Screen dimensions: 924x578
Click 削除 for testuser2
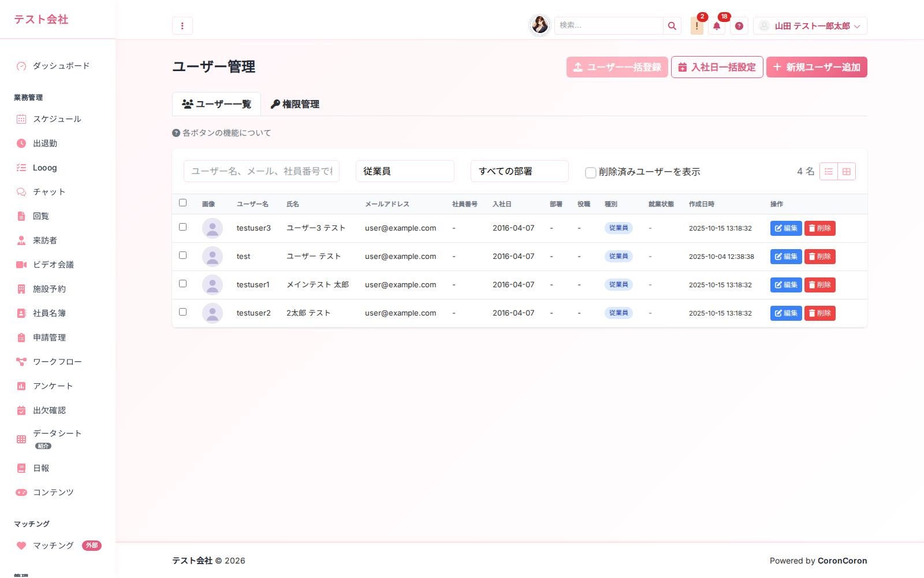[x=820, y=313]
